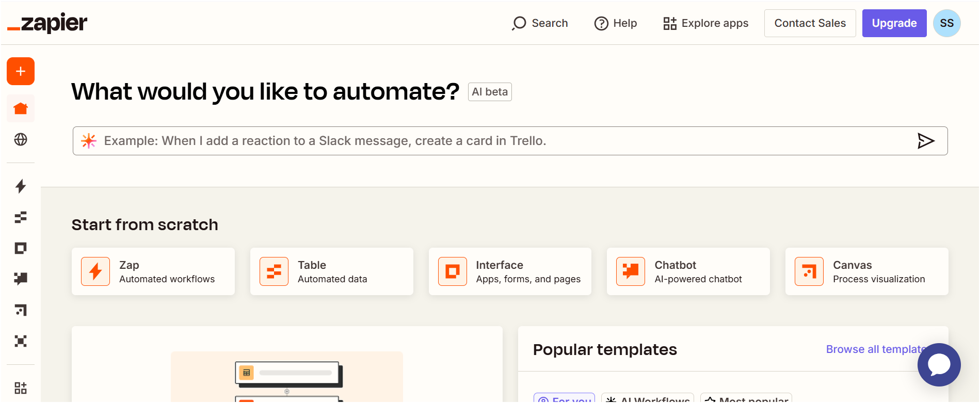The height and width of the screenshot is (403, 980).
Task: Open Chatbots icon in sidebar
Action: [x=21, y=279]
